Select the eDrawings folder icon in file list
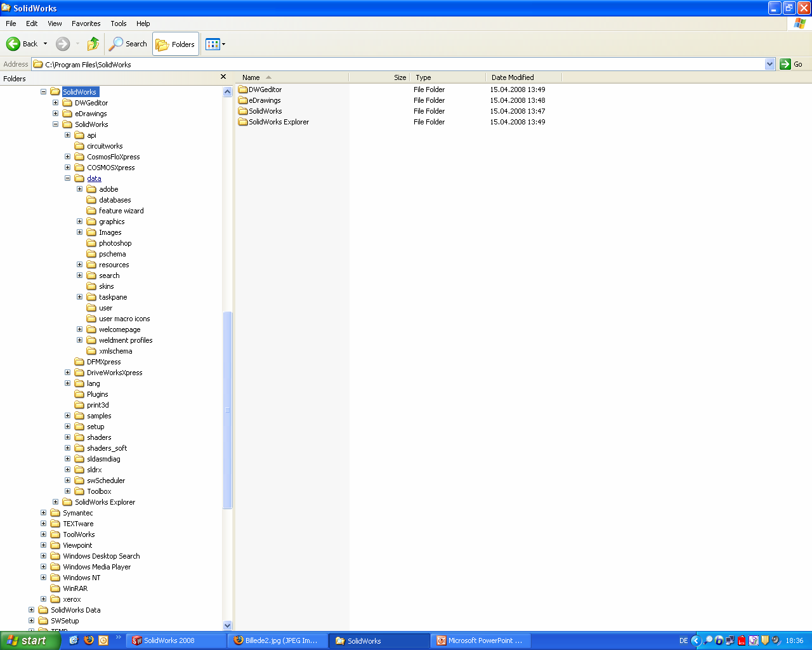 click(243, 100)
